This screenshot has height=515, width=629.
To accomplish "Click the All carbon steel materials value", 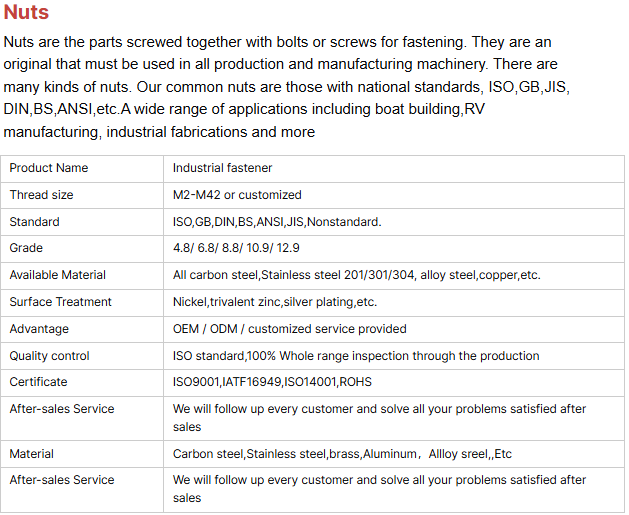I will pyautogui.click(x=357, y=275).
